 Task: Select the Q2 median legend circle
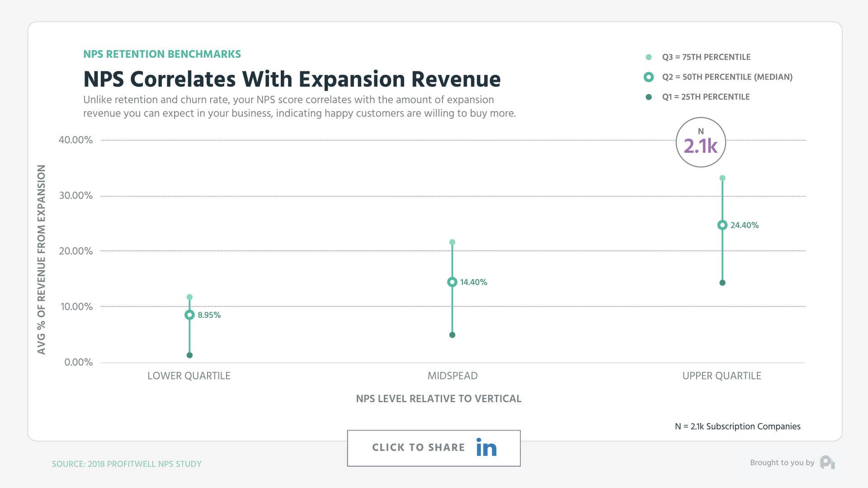click(x=649, y=77)
